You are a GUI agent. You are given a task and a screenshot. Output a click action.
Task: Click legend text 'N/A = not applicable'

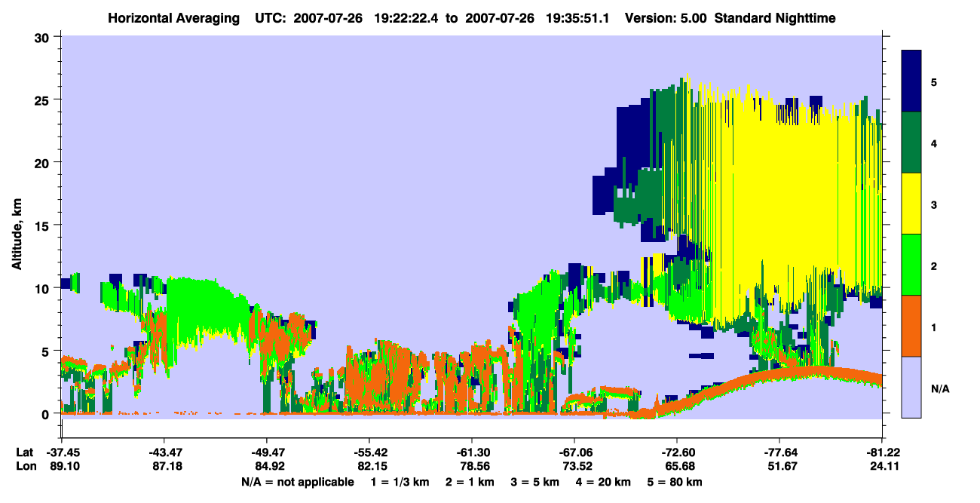[x=297, y=482]
